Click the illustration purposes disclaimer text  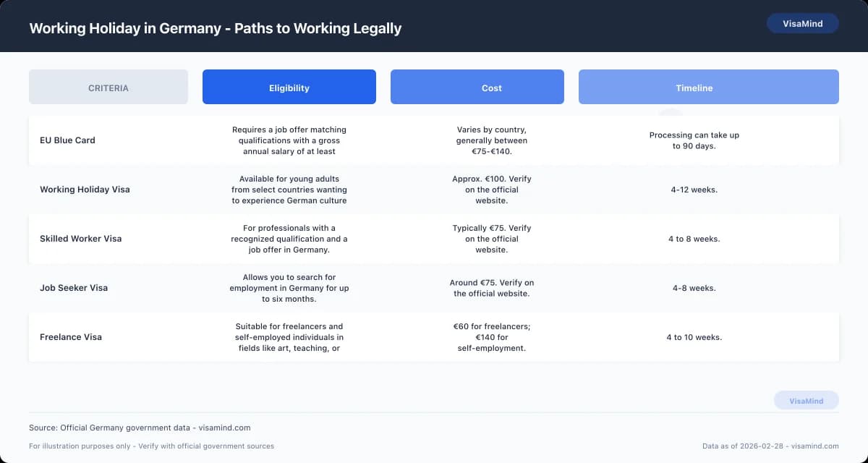click(150, 446)
